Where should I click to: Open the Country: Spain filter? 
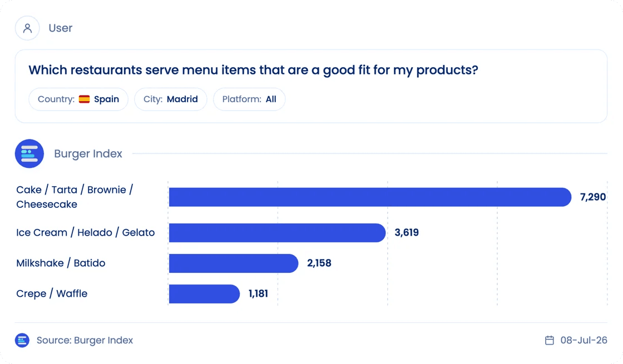[78, 99]
